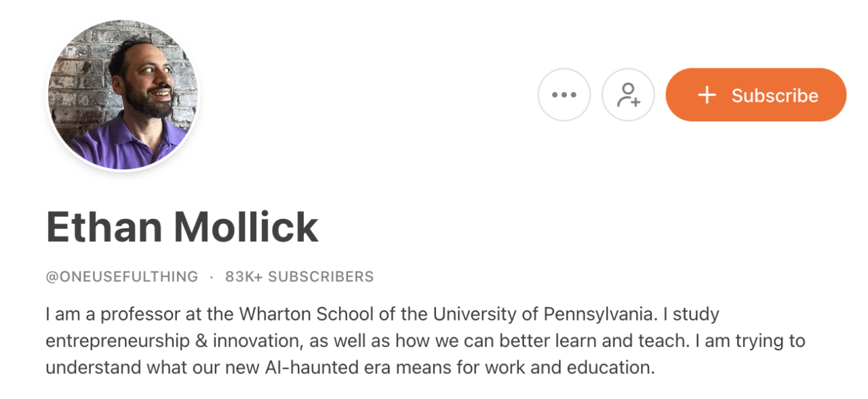Open the three-dot more options menu
868x399 pixels.
click(x=564, y=95)
